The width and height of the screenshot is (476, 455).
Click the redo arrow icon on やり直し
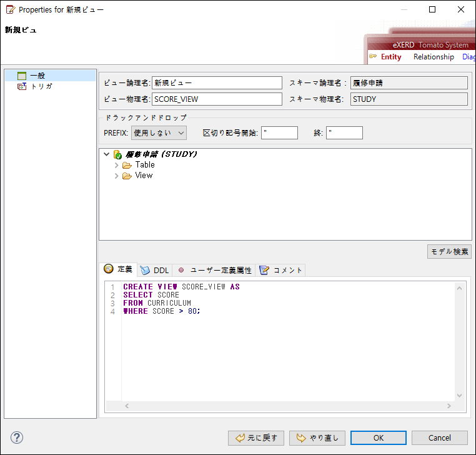point(301,438)
